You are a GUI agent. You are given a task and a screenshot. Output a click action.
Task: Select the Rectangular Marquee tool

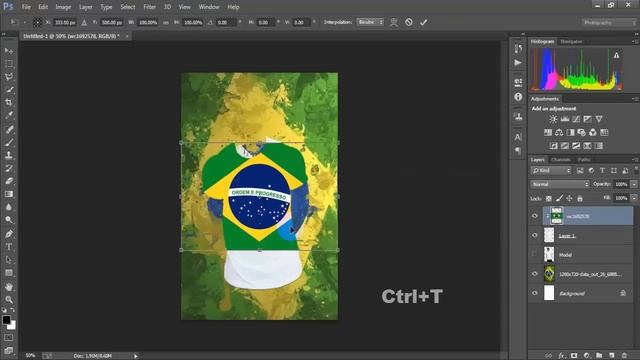click(x=9, y=64)
